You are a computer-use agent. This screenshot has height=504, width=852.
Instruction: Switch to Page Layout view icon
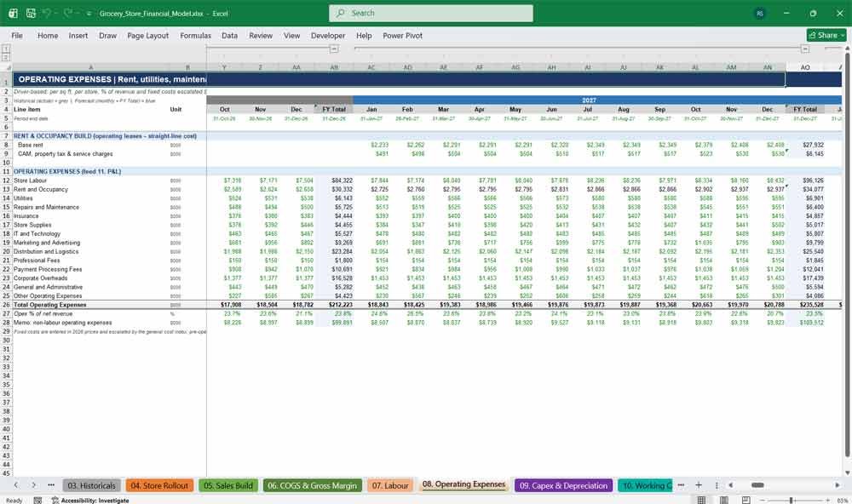coord(723,501)
